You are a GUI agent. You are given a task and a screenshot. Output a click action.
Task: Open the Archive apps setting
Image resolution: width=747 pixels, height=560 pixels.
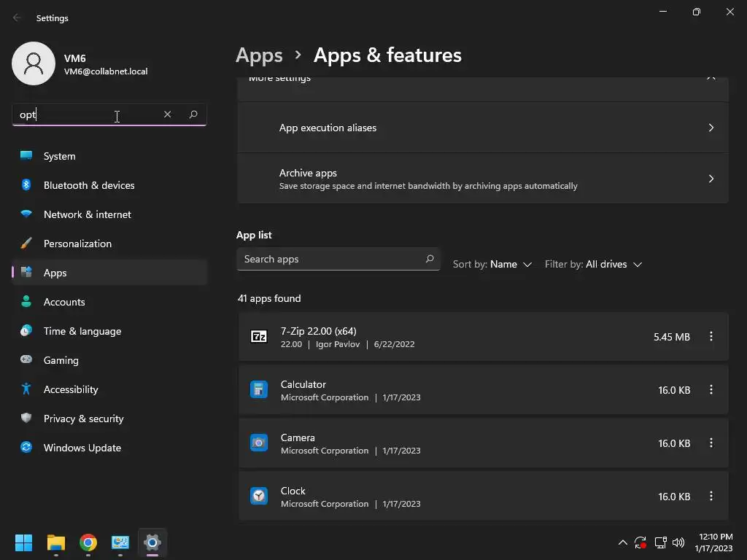(x=483, y=179)
